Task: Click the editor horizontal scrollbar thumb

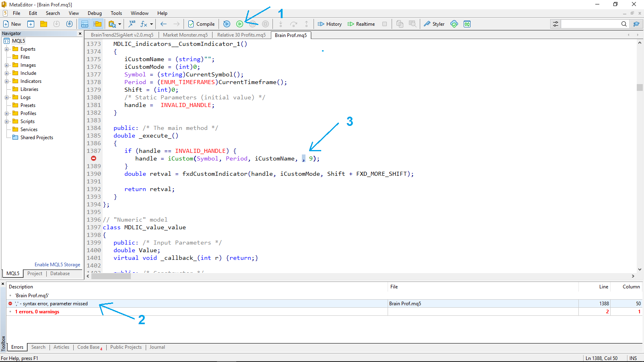Action: click(x=111, y=276)
